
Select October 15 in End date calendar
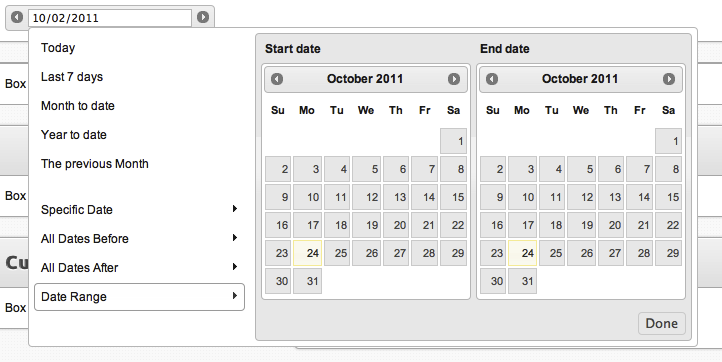pos(669,197)
